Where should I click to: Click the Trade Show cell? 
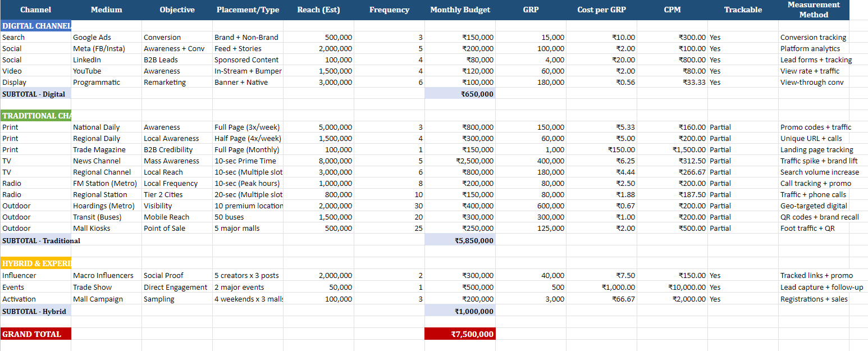[107, 287]
